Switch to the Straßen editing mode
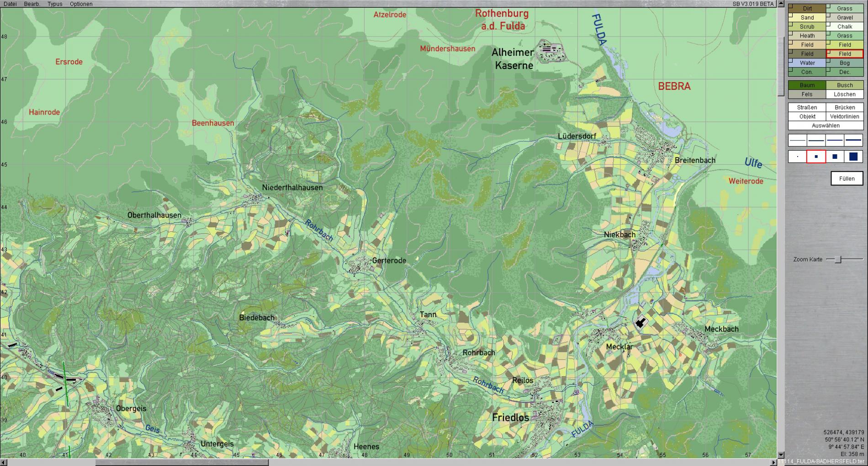This screenshot has height=466, width=868. click(807, 107)
